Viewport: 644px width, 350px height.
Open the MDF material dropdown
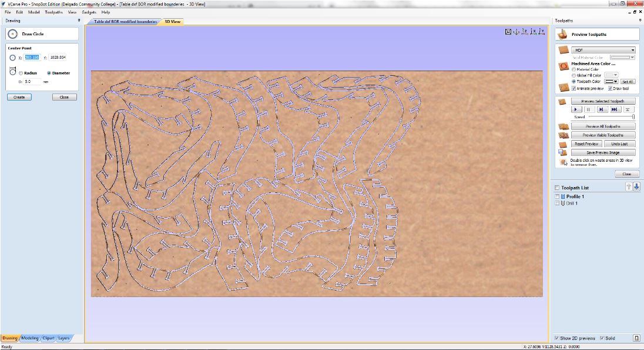click(603, 50)
